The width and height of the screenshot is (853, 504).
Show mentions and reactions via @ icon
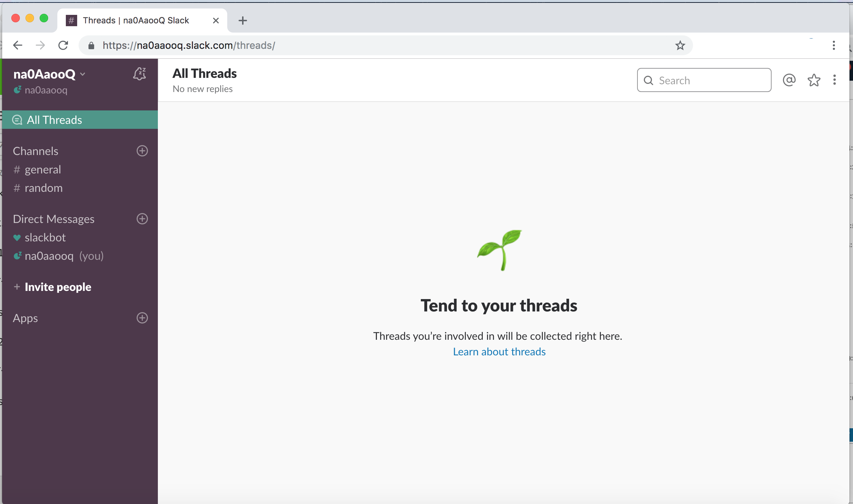[789, 80]
